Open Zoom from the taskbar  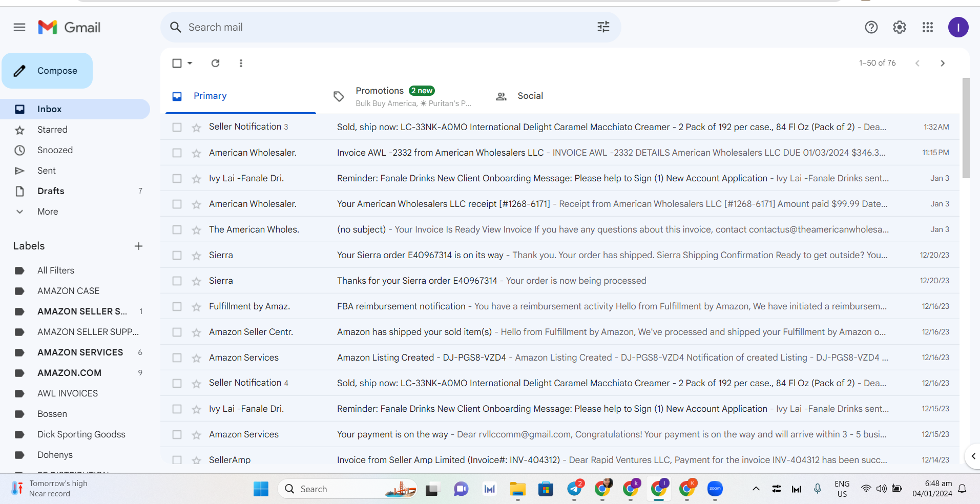click(x=715, y=489)
